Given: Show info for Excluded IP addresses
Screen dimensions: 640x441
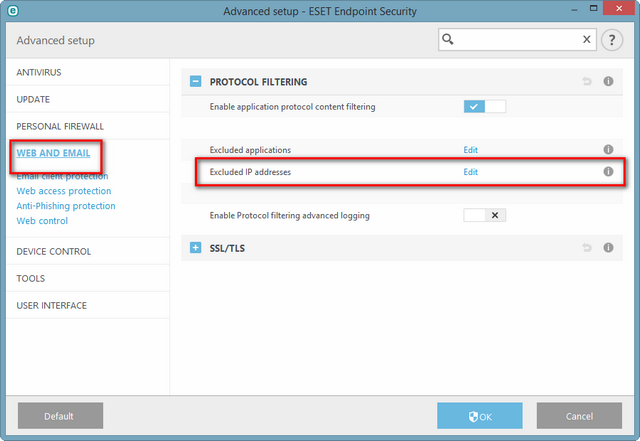Looking at the screenshot, I should pyautogui.click(x=608, y=172).
